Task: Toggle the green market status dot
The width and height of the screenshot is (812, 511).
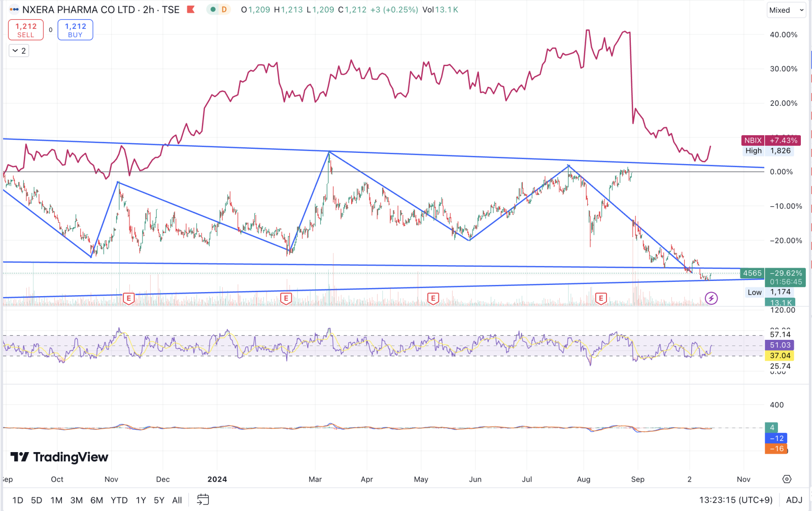Action: pos(213,10)
